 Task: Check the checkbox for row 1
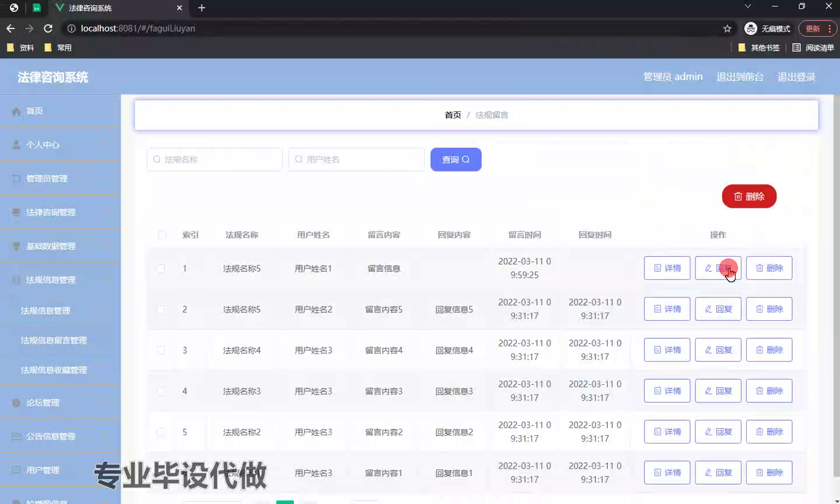pyautogui.click(x=160, y=268)
